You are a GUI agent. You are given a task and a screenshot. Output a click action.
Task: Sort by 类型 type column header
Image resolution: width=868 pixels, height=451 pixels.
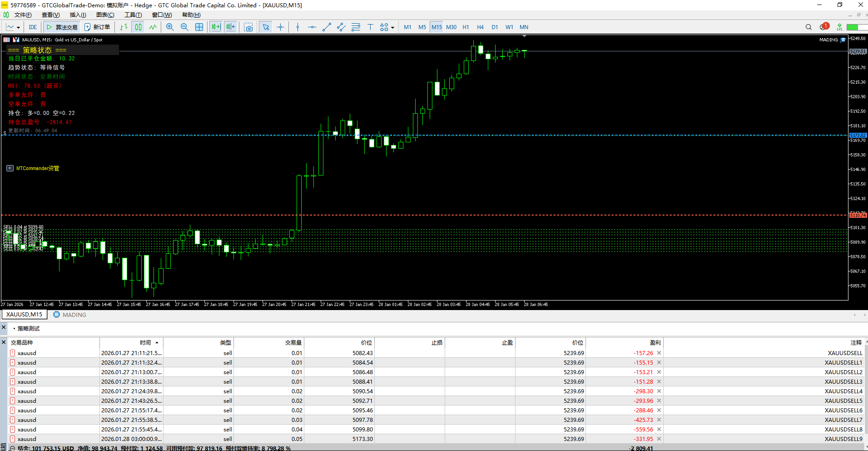(198, 342)
